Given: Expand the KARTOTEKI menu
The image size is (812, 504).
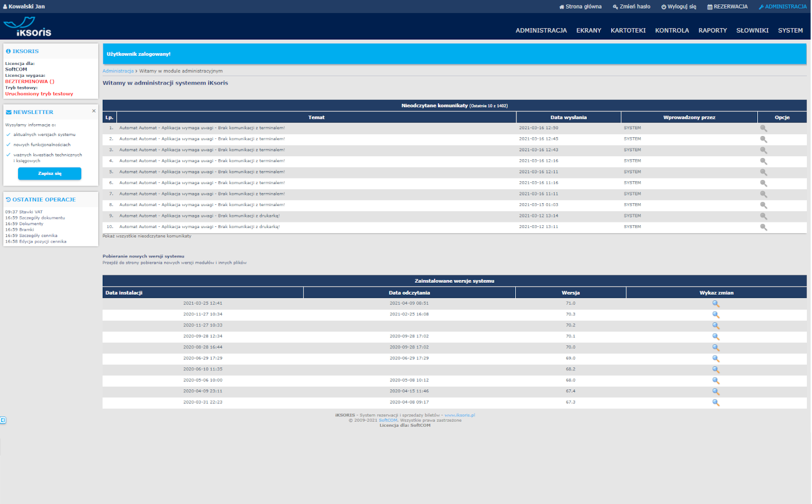Looking at the screenshot, I should [627, 30].
